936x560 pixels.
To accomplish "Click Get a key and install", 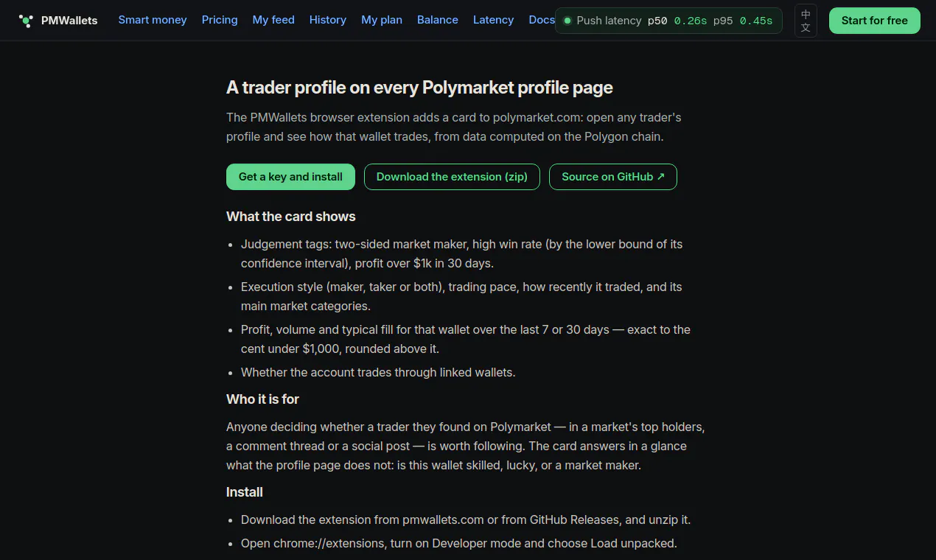I will (x=290, y=177).
